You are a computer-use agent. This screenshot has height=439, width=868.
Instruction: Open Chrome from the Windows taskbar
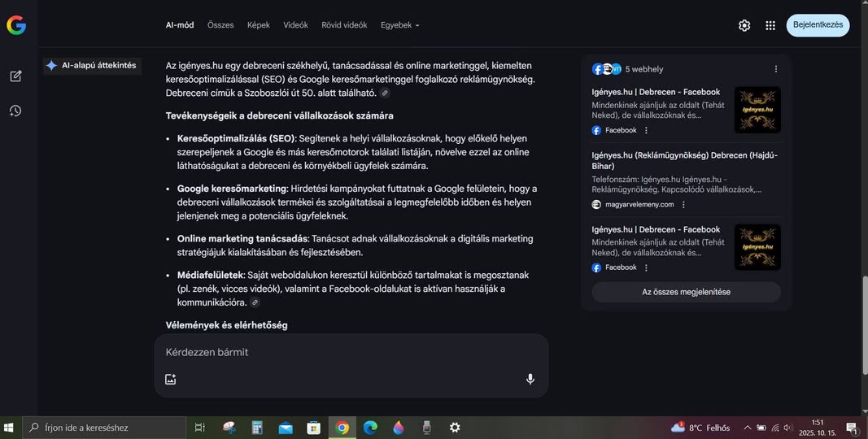click(x=342, y=428)
